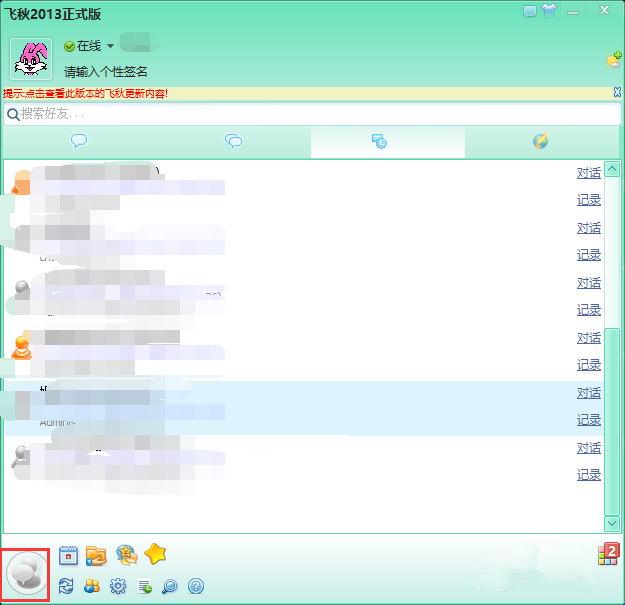Close the 飞秋2013 window

point(605,10)
